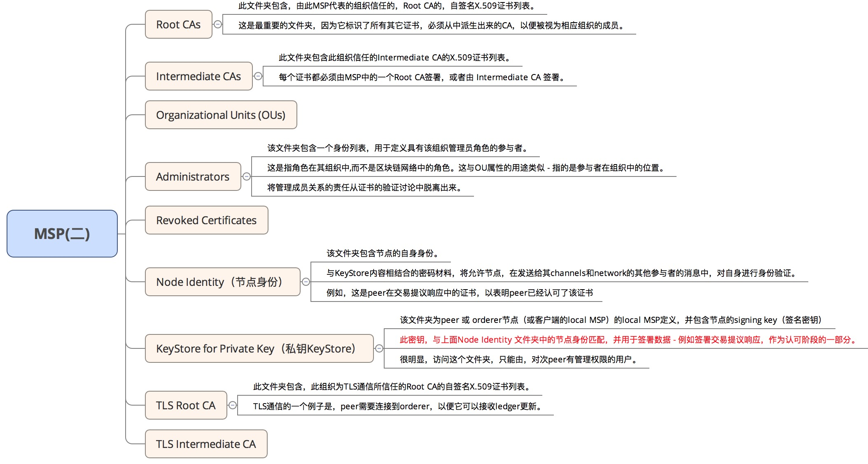Select the MSP(二) central topic

coord(62,234)
